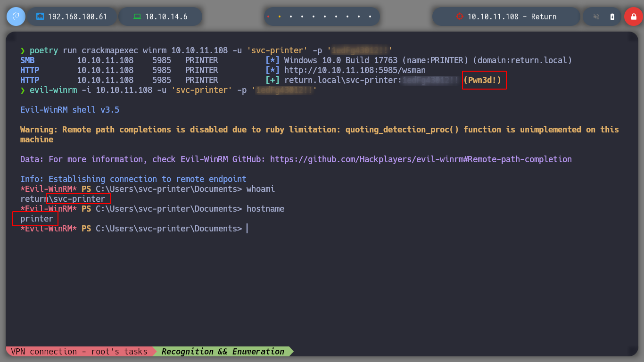
Task: Open the red lock power button
Action: [634, 16]
